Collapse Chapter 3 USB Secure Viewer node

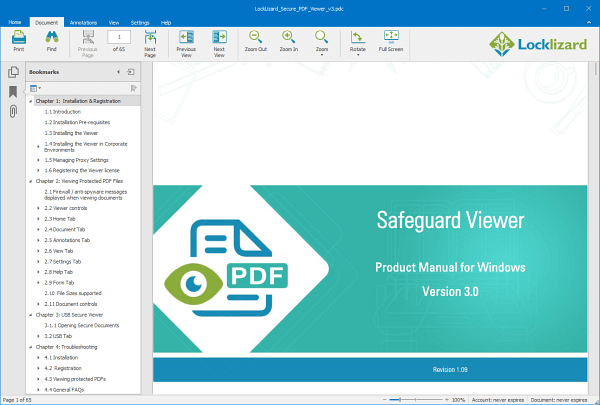[31, 315]
